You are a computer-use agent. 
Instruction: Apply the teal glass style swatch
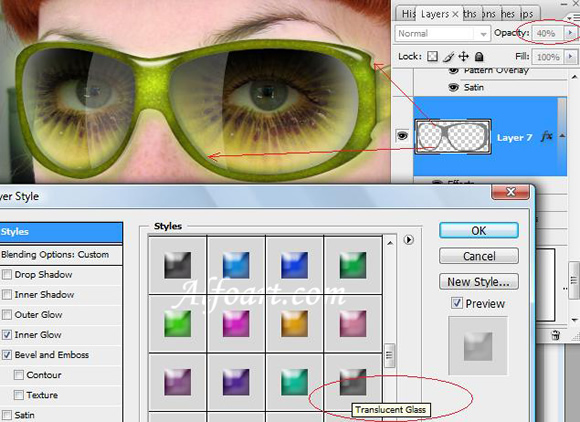point(294,382)
